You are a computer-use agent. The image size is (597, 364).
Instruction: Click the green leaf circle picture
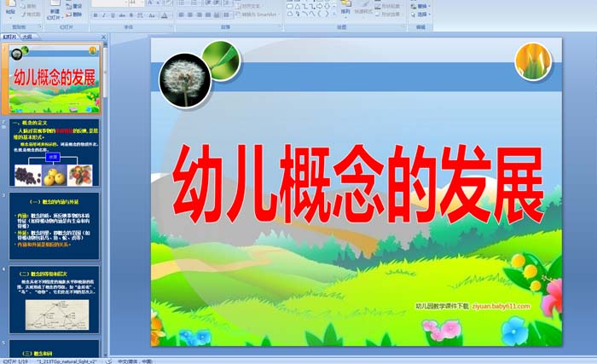[x=221, y=61]
